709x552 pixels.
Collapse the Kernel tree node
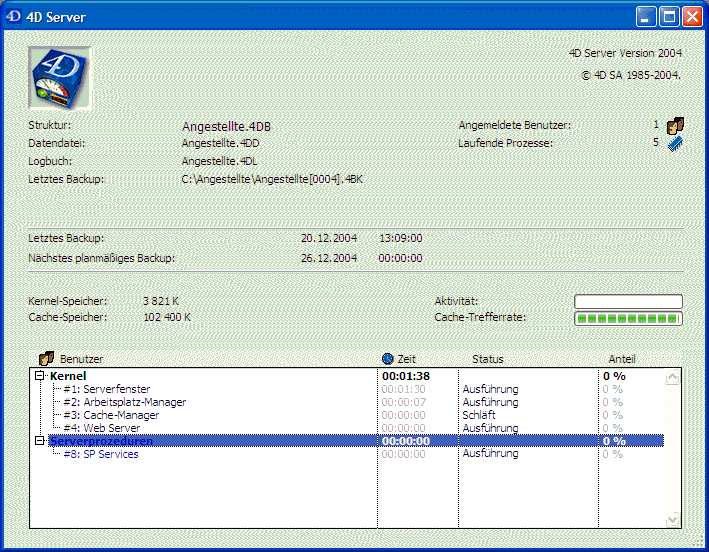point(40,376)
